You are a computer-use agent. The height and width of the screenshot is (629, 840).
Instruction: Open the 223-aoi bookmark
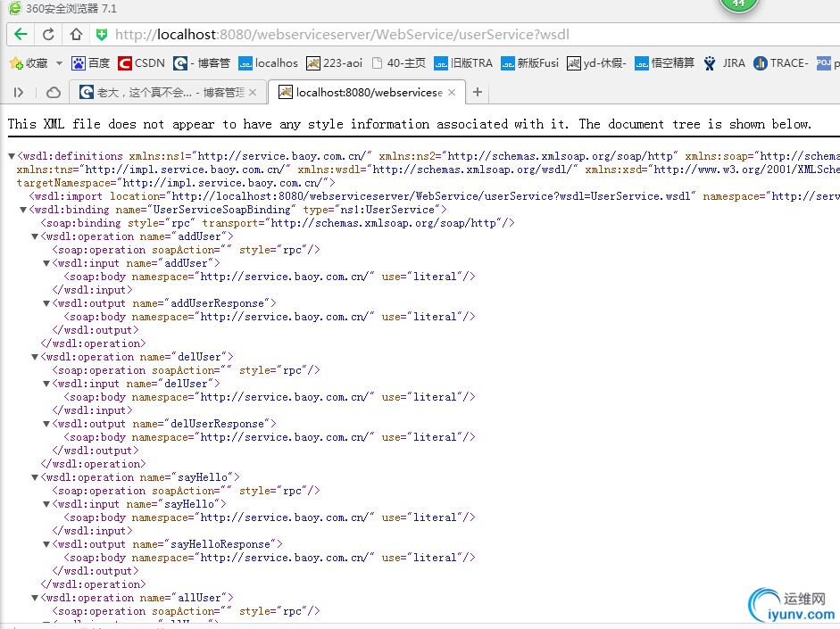click(334, 63)
